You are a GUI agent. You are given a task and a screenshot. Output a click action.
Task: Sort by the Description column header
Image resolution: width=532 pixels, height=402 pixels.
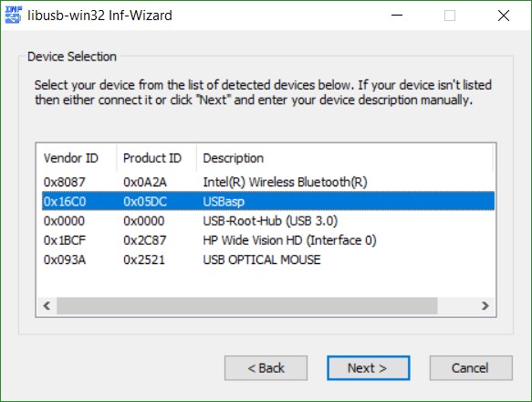pos(344,158)
